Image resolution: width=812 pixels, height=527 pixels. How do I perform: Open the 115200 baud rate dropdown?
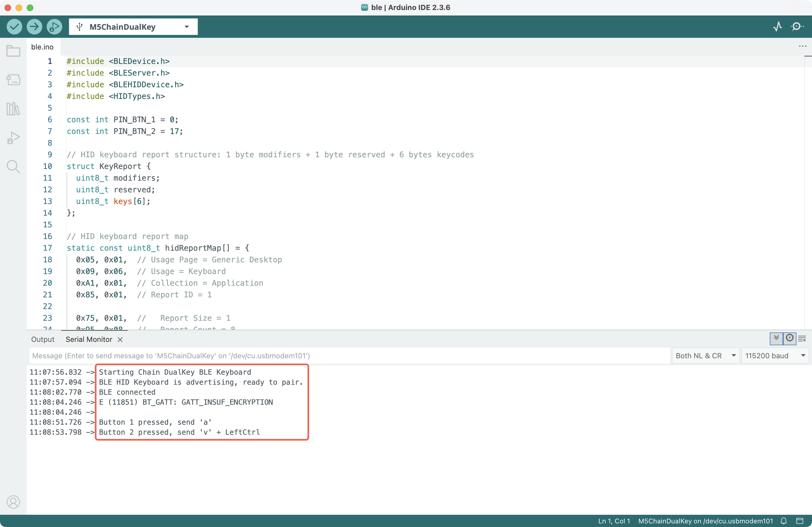pos(775,356)
